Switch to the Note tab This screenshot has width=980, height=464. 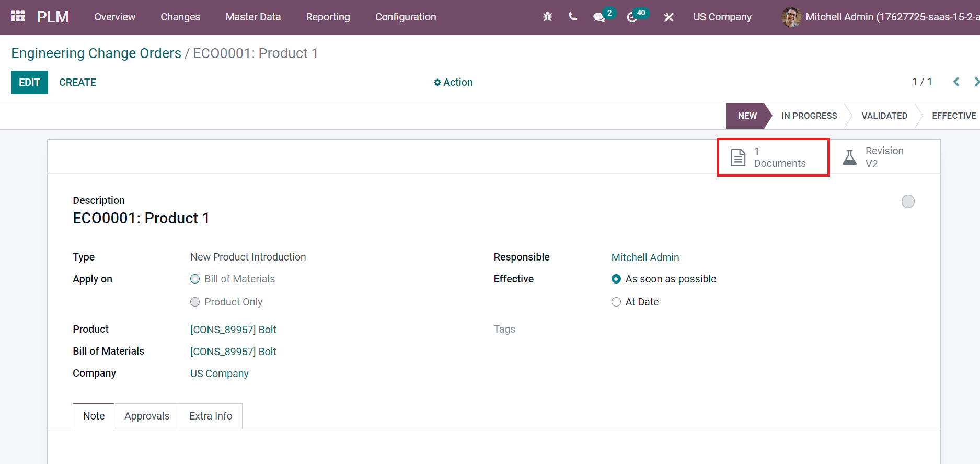pyautogui.click(x=94, y=416)
